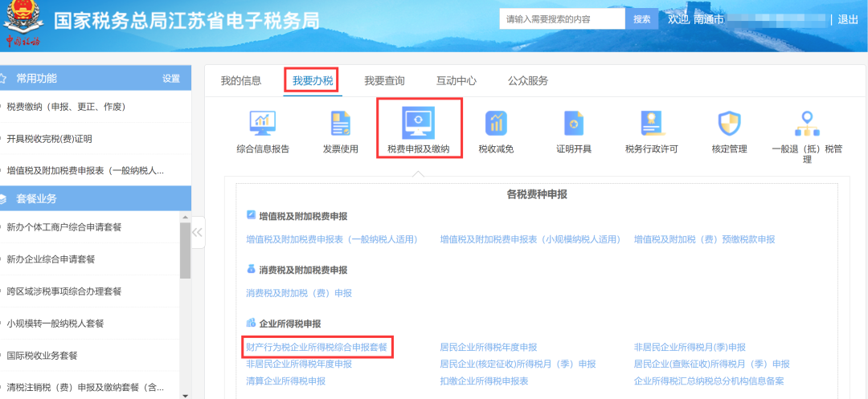Open 增值税及附加税（费）预缴税款申报
The image size is (868, 399).
(704, 239)
